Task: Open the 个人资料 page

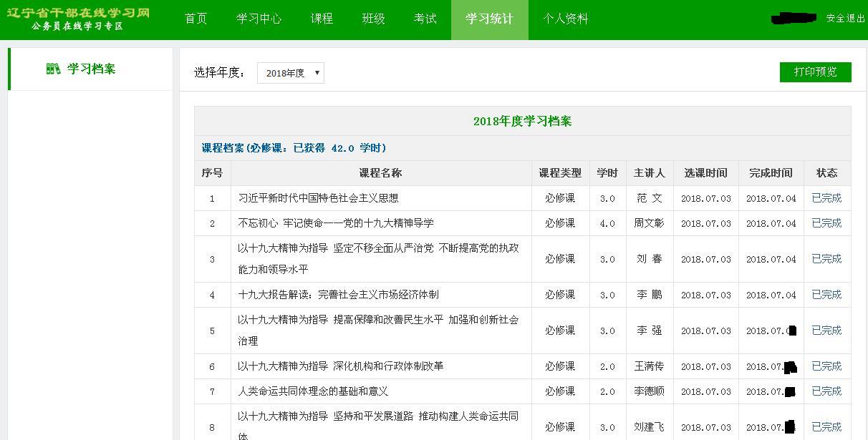Action: click(565, 19)
